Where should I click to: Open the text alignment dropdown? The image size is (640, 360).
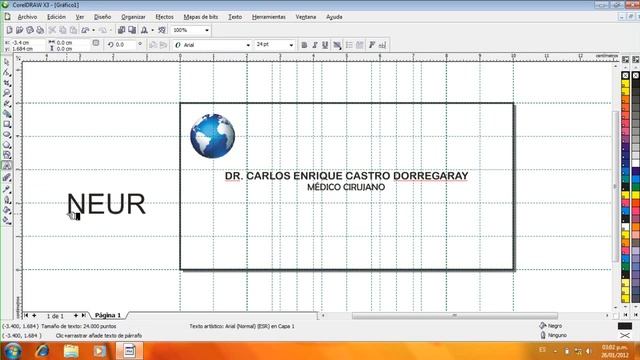pyautogui.click(x=337, y=45)
